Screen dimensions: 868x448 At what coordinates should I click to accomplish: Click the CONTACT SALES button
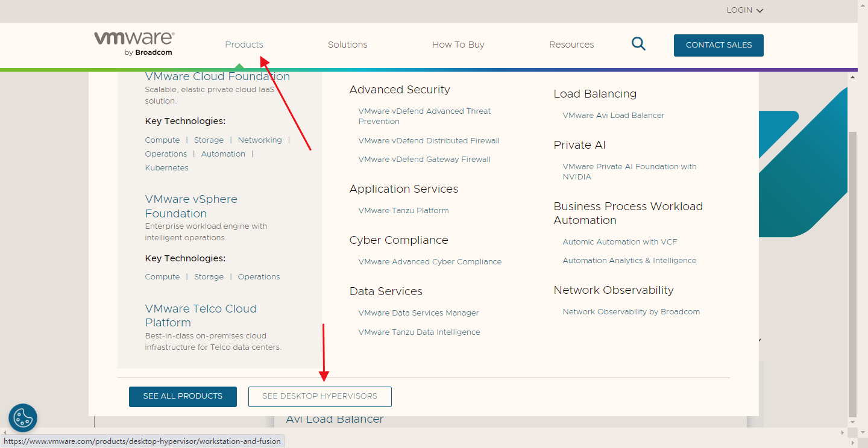point(719,45)
